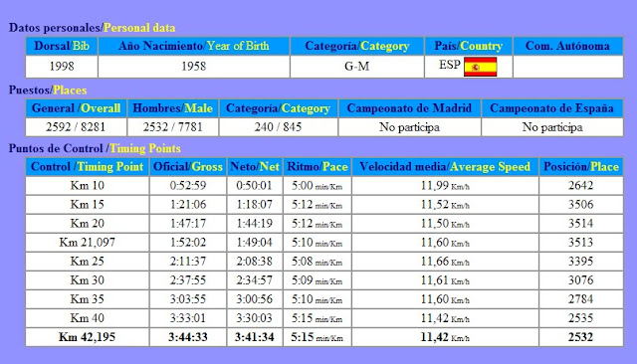
Task: Click position 3506 for Km 15
Action: coord(581,205)
